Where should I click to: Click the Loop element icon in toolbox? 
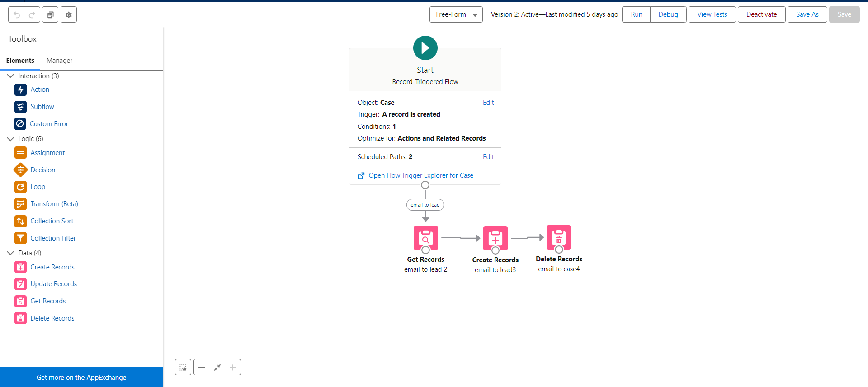pos(20,187)
